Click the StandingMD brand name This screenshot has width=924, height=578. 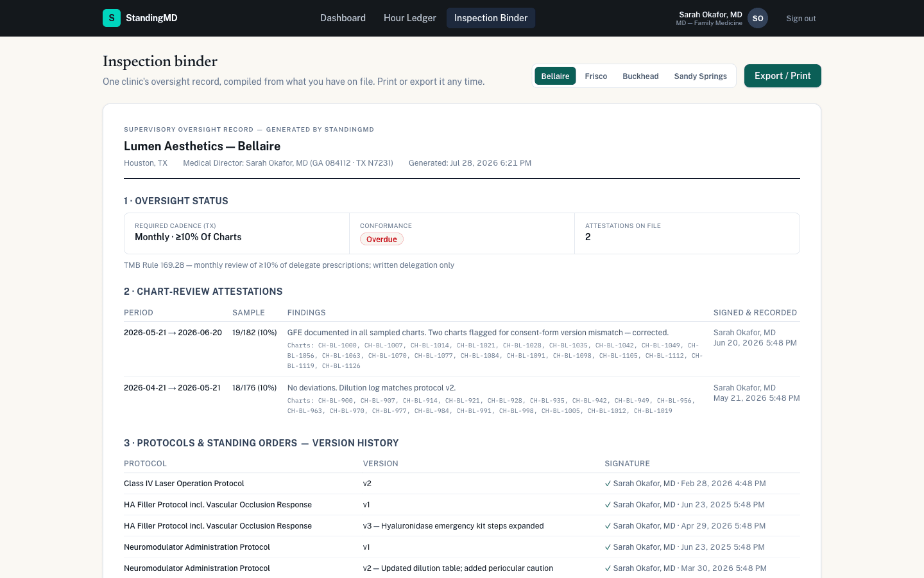tap(151, 18)
